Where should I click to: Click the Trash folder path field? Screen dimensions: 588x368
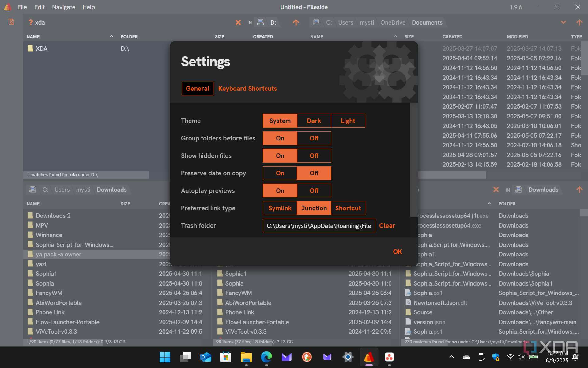click(319, 226)
